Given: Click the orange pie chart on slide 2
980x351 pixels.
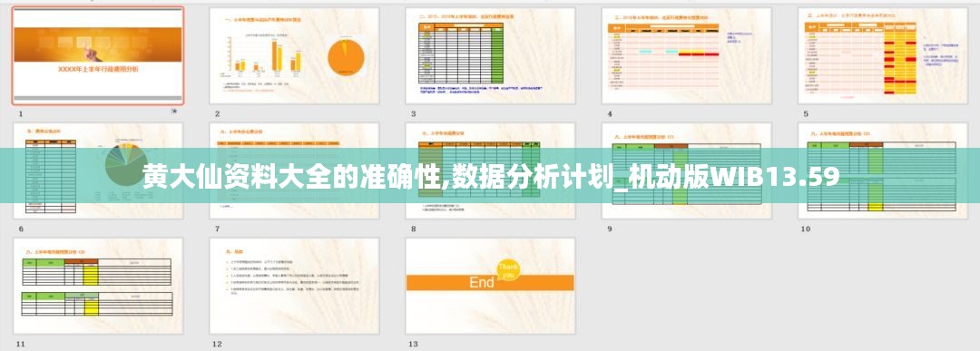Looking at the screenshot, I should 346,56.
